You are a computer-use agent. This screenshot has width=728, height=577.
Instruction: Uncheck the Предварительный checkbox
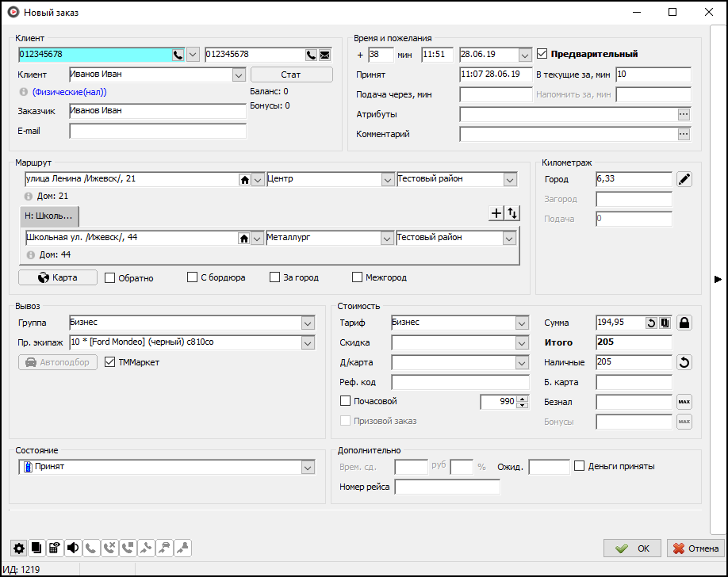pos(542,55)
